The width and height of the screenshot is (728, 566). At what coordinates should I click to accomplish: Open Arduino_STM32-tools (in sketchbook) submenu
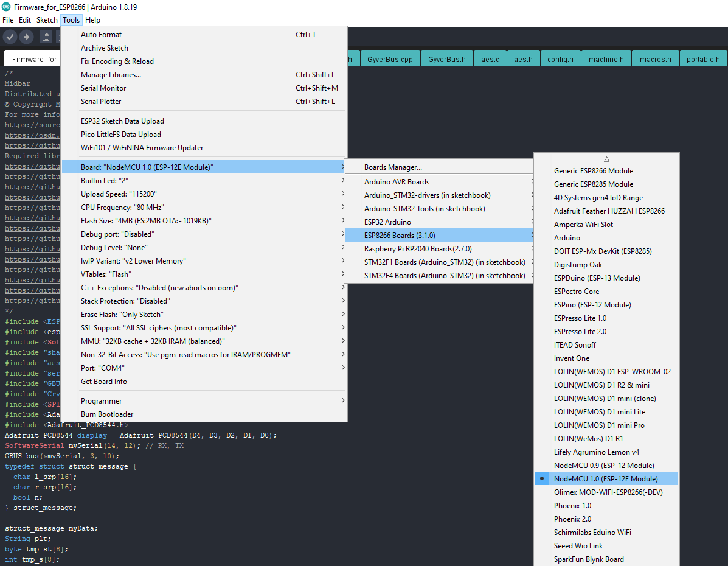click(x=439, y=209)
